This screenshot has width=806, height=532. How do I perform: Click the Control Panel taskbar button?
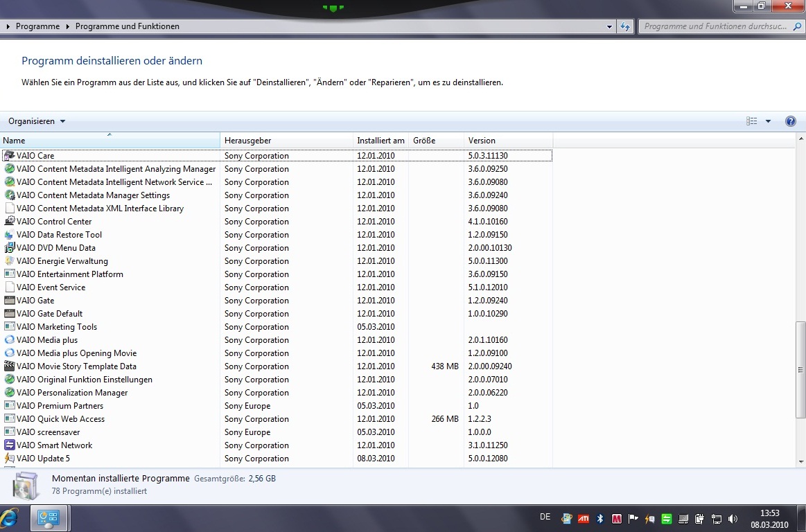coord(49,518)
